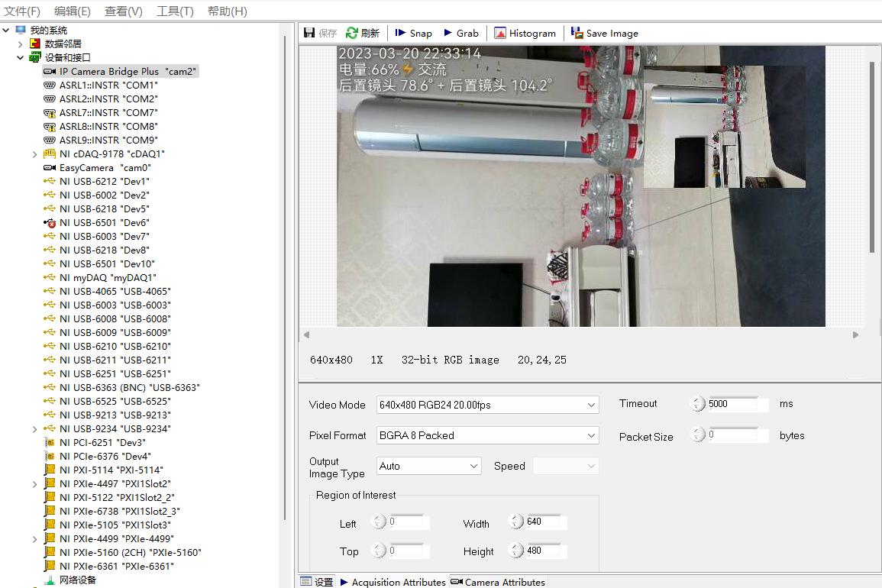
Task: Expand the NI cDAQ-9178 "cDAQ1" node
Action: [35, 153]
